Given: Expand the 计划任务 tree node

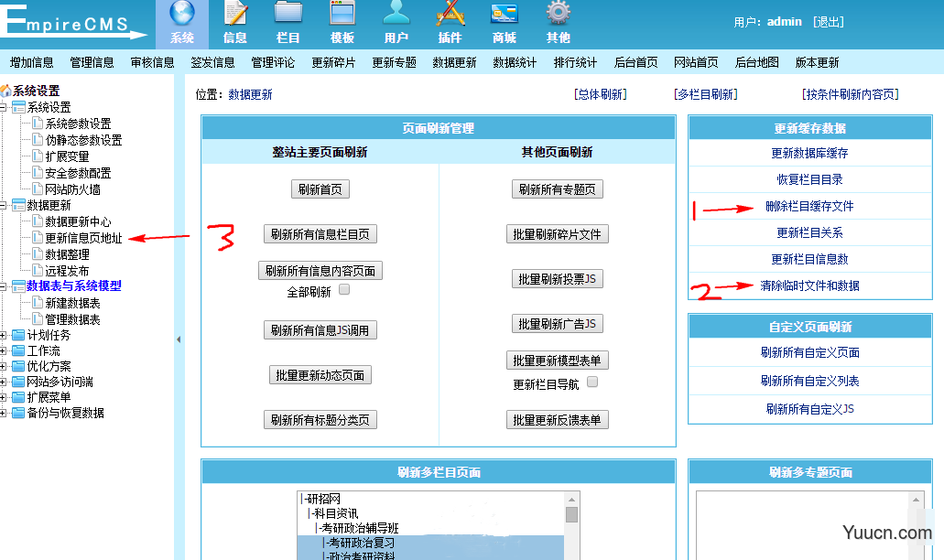Looking at the screenshot, I should click(5, 336).
